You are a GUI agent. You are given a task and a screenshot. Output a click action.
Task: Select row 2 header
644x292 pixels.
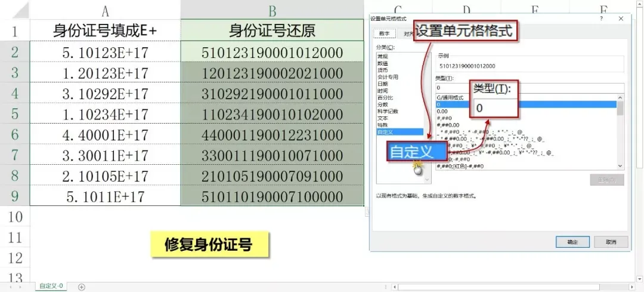pyautogui.click(x=15, y=52)
